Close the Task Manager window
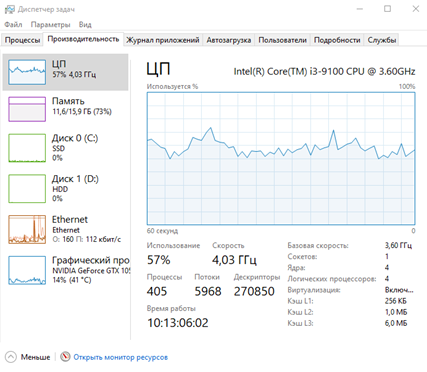 pyautogui.click(x=416, y=9)
